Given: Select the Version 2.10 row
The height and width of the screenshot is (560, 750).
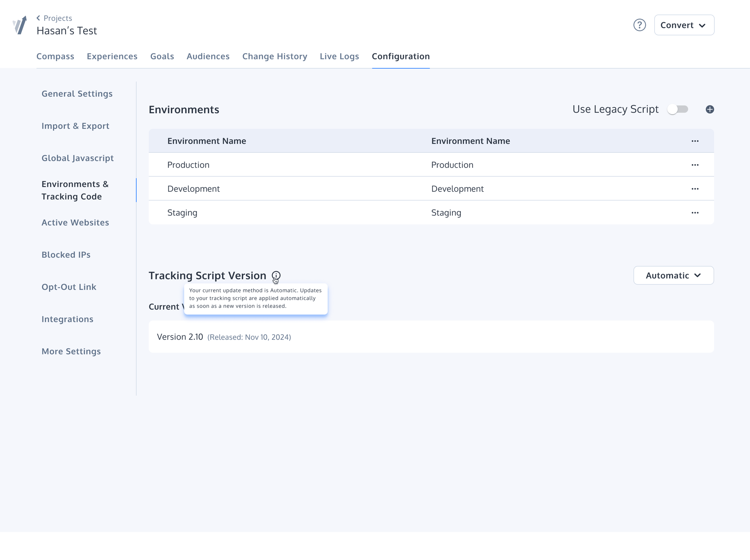Looking at the screenshot, I should point(431,337).
